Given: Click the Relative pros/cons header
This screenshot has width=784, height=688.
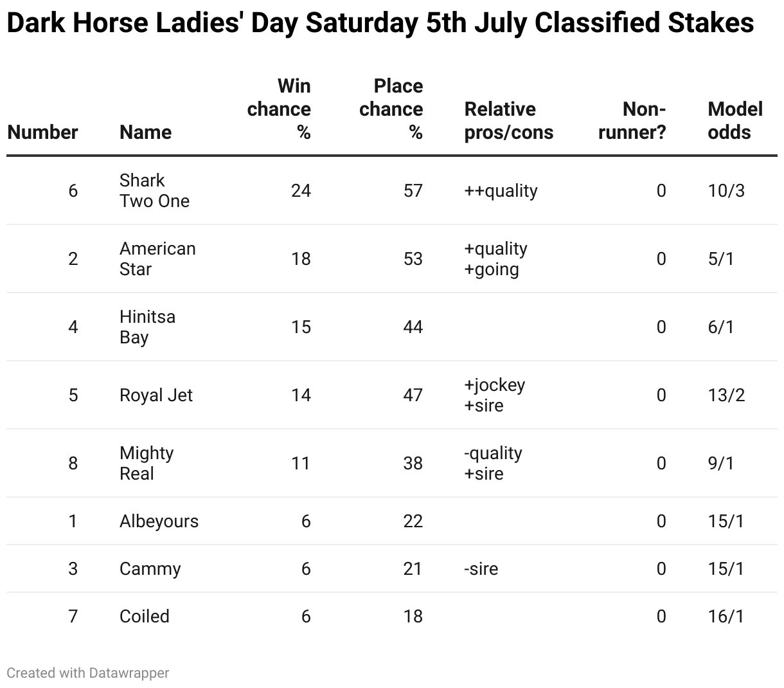Looking at the screenshot, I should tap(509, 120).
